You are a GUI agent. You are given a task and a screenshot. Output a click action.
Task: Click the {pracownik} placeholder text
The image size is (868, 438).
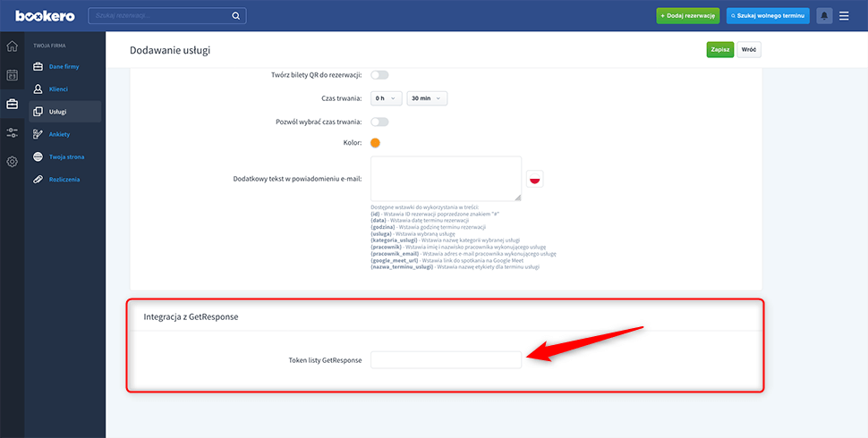point(386,247)
